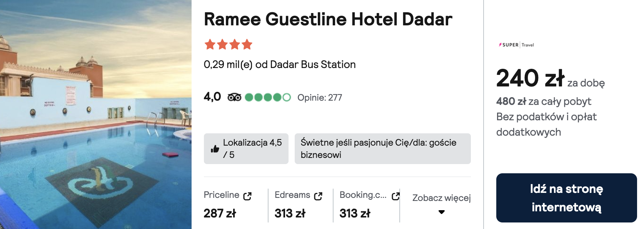Viewport: 644px width, 229px height.
Task: Click Idź na stronę internetową button
Action: (x=567, y=198)
